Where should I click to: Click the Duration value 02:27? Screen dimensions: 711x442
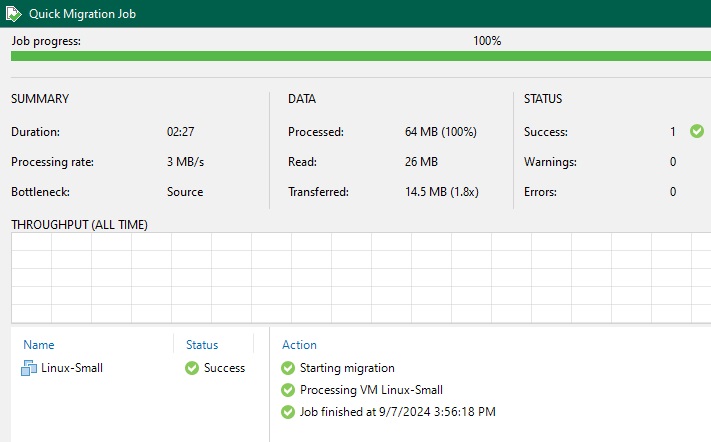[181, 132]
